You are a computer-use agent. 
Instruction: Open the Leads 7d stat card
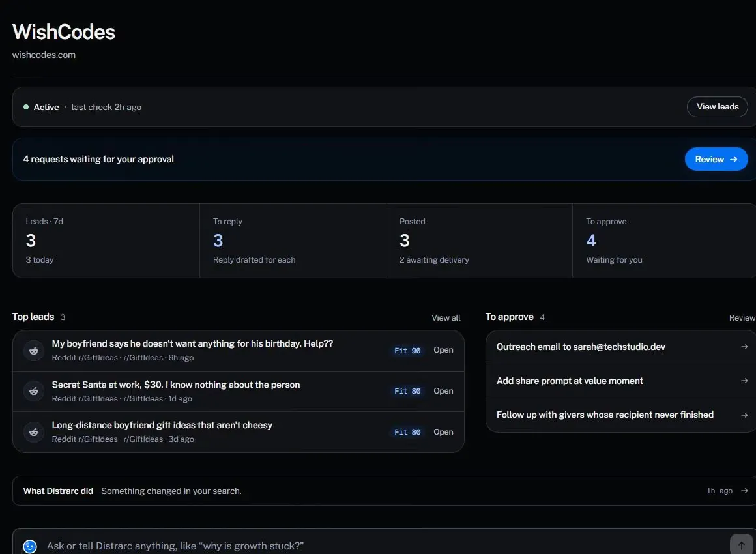click(106, 241)
